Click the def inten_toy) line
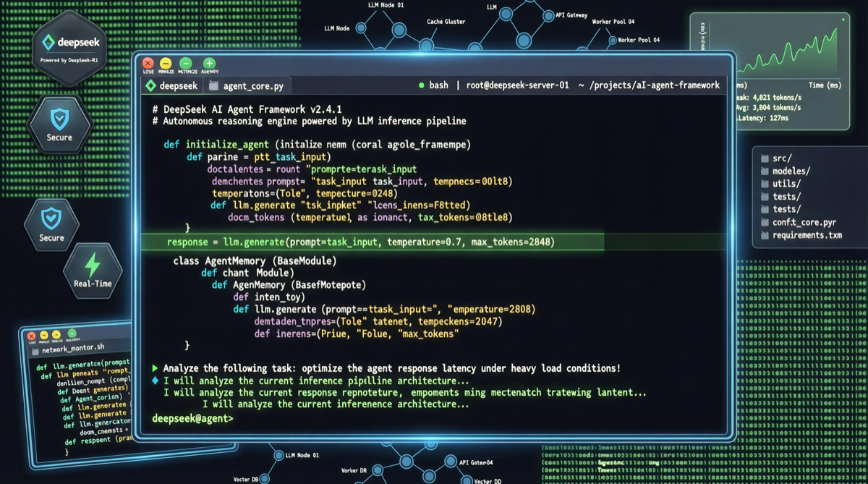 tap(269, 297)
